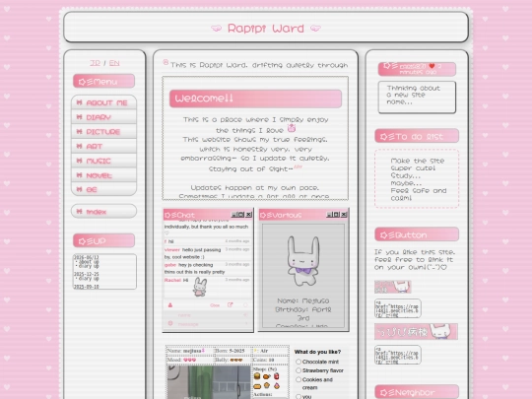Click the 'What do you like?' poll title
532x399 pixels.
click(x=317, y=352)
